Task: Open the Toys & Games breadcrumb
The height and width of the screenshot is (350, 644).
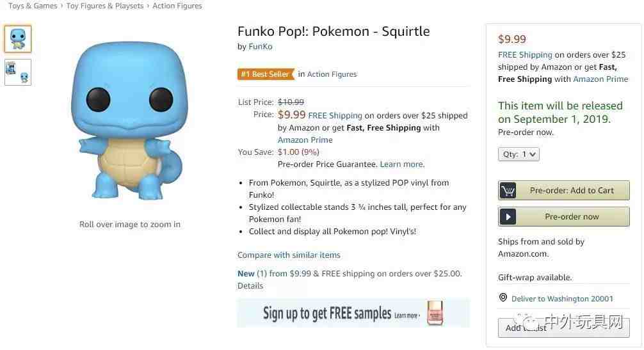Action: pos(33,6)
